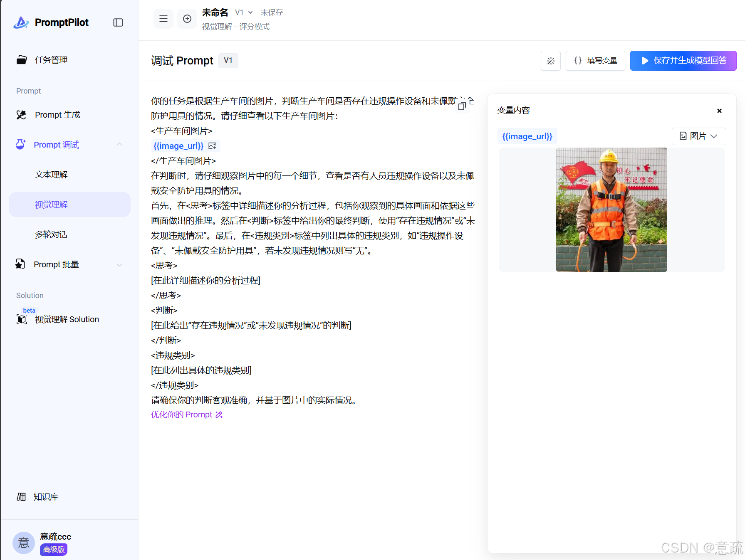The width and height of the screenshot is (745, 560).
Task: Open the 图片 type dropdown
Action: tap(698, 136)
